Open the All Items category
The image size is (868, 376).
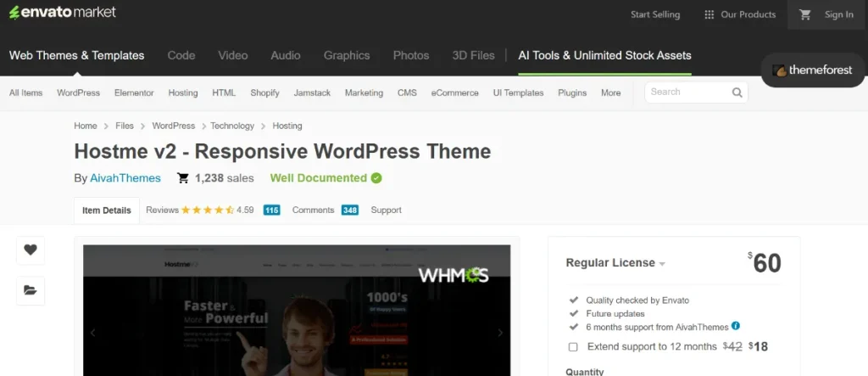26,93
